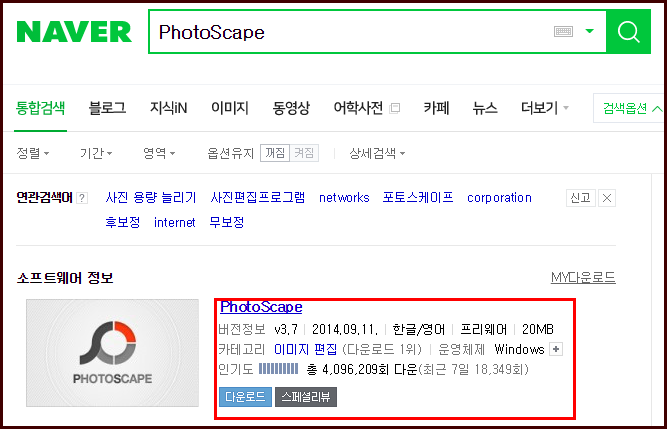Click related search 사진편집프로그램
This screenshot has width=667, height=429.
258,198
